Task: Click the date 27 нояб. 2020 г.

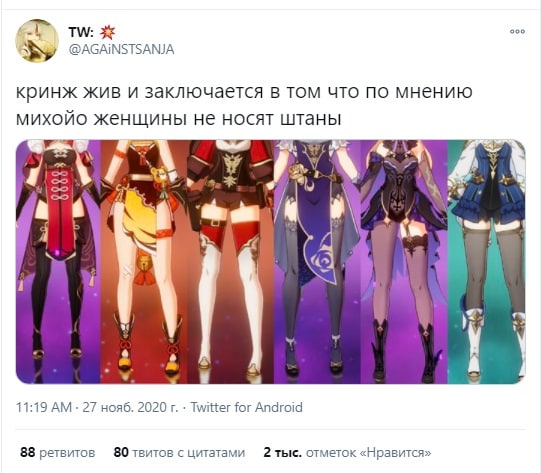Action: click(130, 407)
